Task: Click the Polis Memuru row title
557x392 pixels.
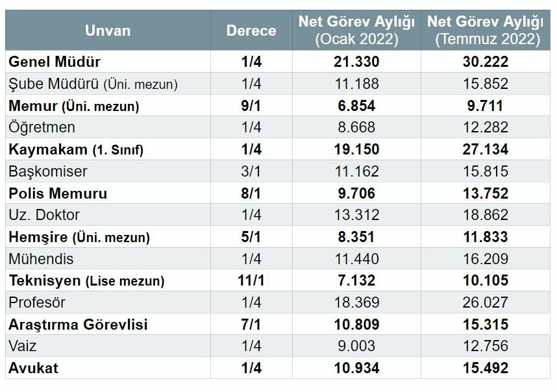Action: click(58, 193)
